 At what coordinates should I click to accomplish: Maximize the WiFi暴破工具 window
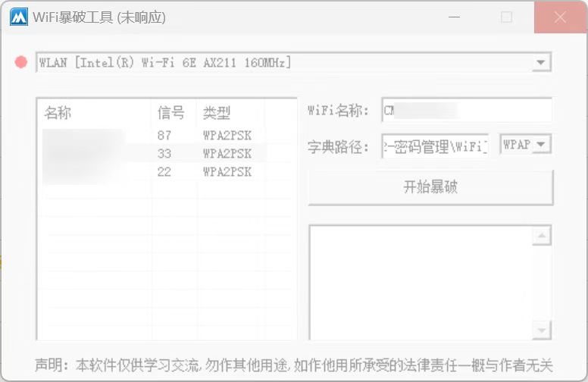point(506,17)
